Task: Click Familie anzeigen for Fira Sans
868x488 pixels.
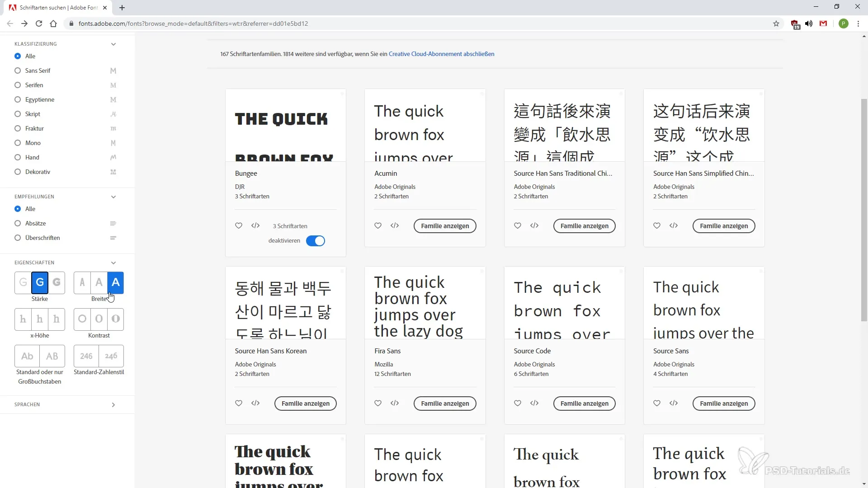Action: [445, 404]
